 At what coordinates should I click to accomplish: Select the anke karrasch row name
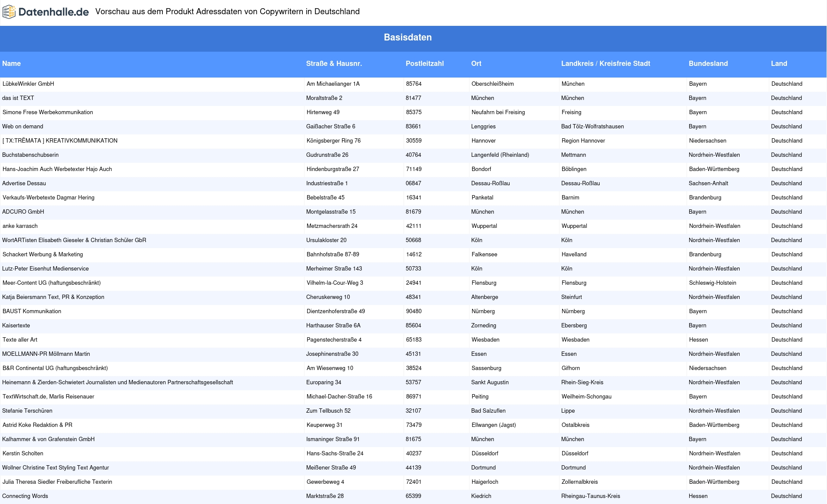tap(20, 226)
